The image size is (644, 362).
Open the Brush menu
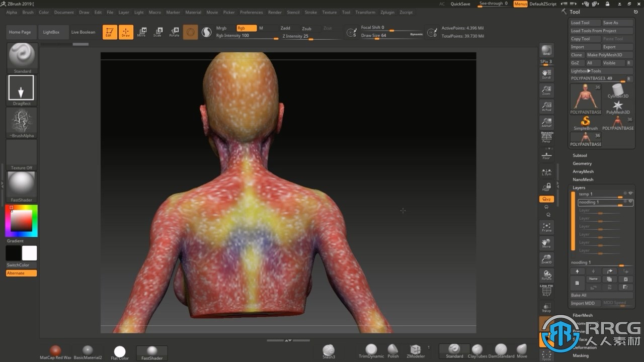(28, 12)
